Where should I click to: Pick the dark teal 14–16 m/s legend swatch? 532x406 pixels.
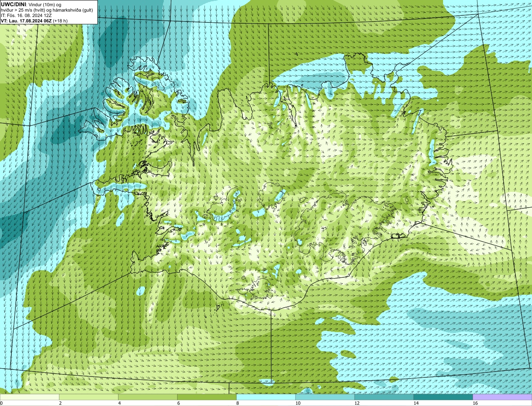[443, 397]
